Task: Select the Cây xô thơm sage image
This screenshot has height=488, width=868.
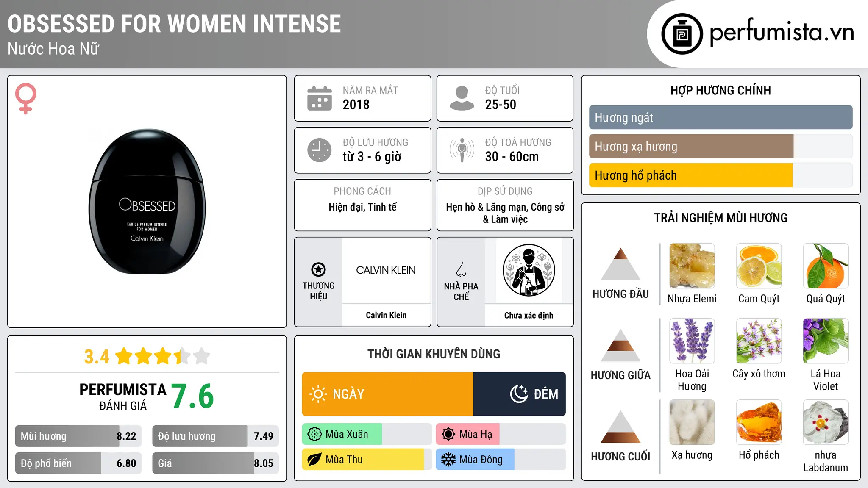Action: (759, 341)
